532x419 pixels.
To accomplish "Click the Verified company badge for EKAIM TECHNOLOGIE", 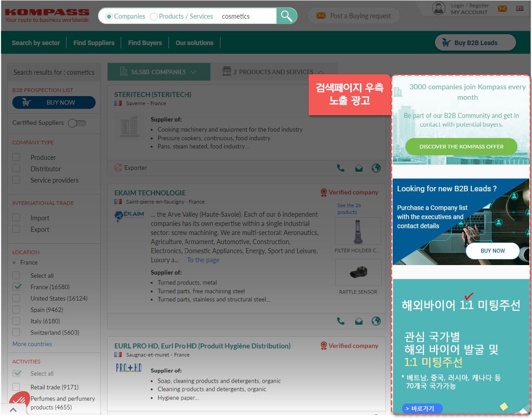I will click(x=349, y=193).
